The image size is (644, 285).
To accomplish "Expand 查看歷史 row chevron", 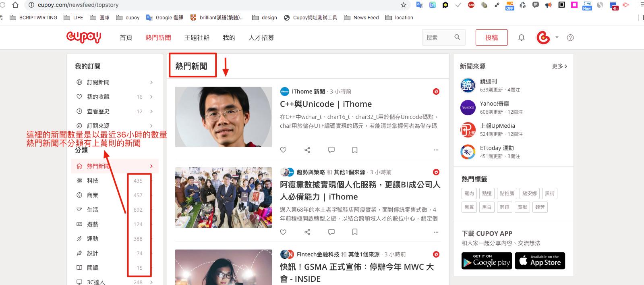I will [x=151, y=111].
